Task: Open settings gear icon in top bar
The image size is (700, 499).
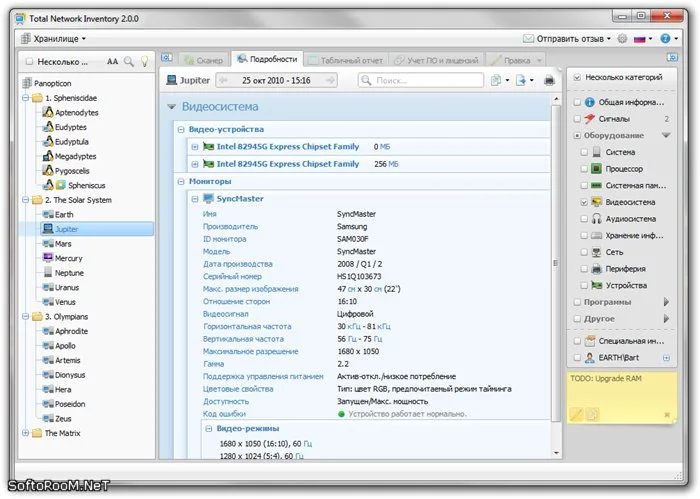Action: point(622,39)
